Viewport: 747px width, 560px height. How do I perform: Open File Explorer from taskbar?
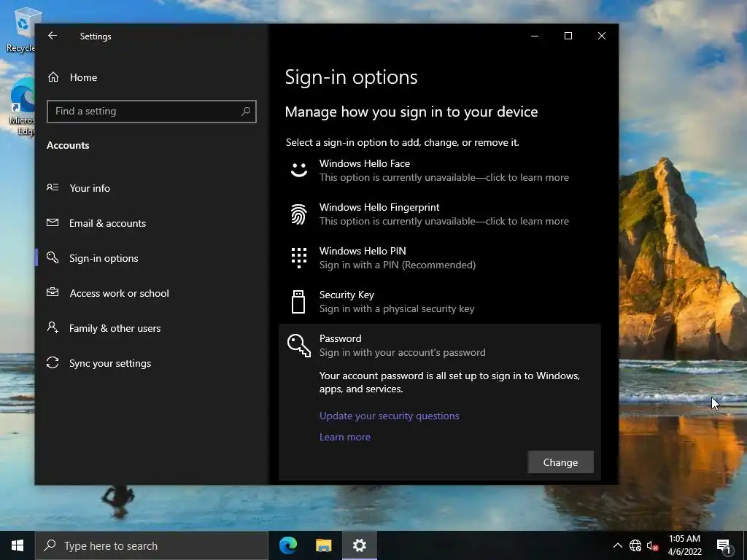pos(323,545)
